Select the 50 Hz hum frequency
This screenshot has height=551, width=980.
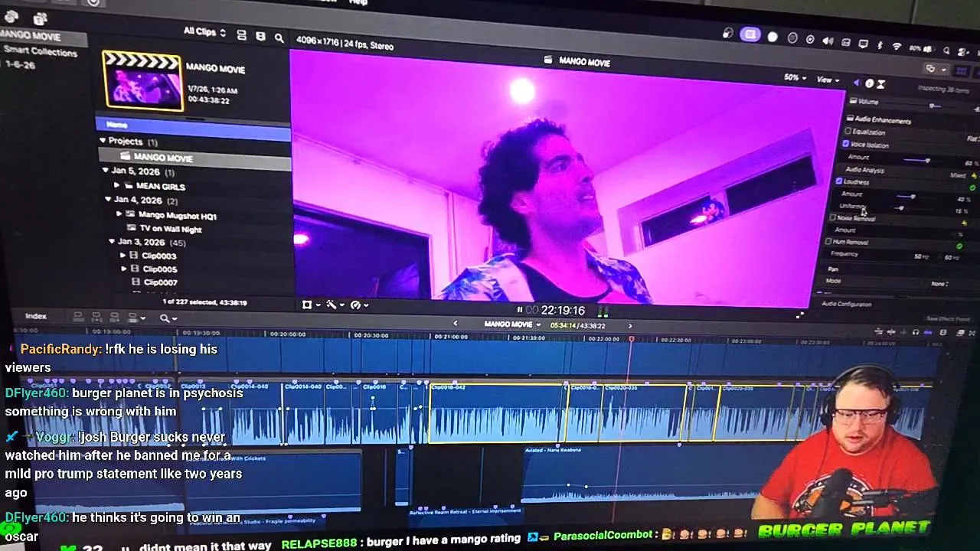[922, 256]
